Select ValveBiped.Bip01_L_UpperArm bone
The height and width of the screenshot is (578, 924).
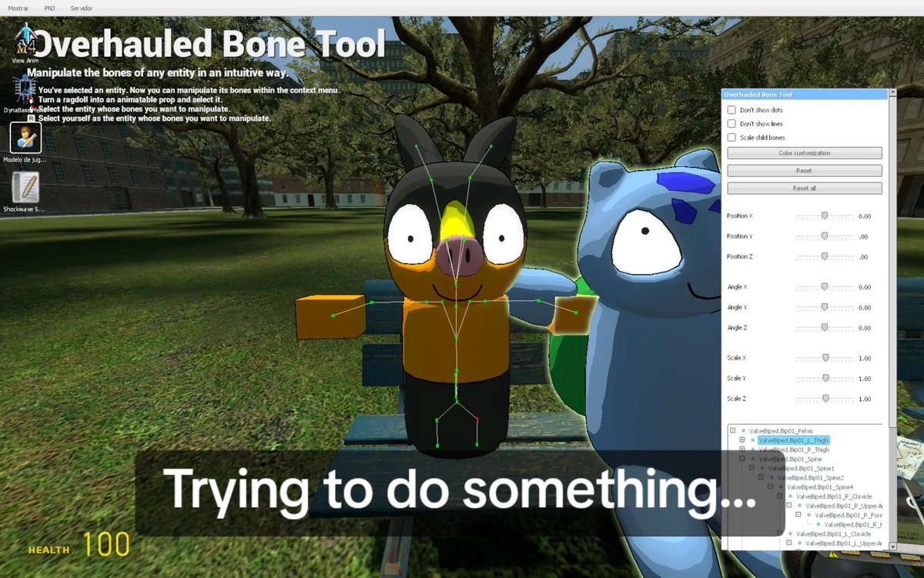tap(843, 543)
